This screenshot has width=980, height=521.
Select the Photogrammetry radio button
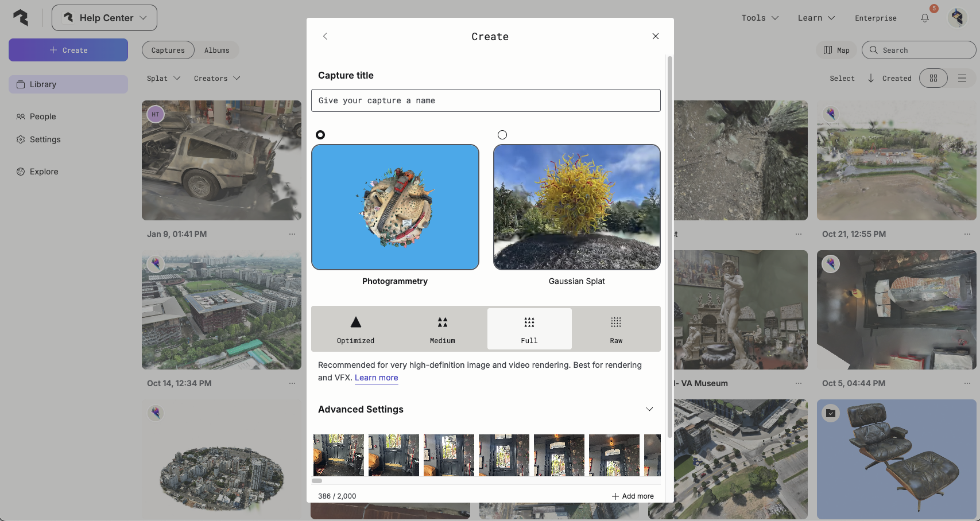320,135
